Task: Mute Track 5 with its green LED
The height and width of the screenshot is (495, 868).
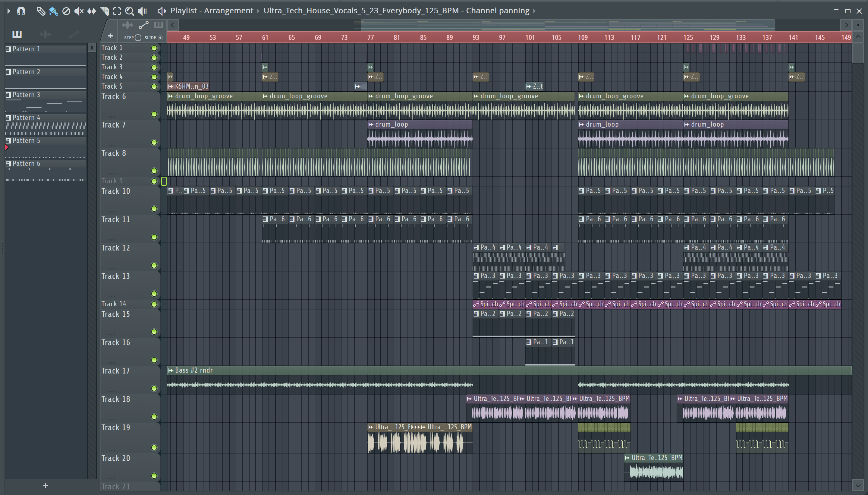Action: [154, 87]
